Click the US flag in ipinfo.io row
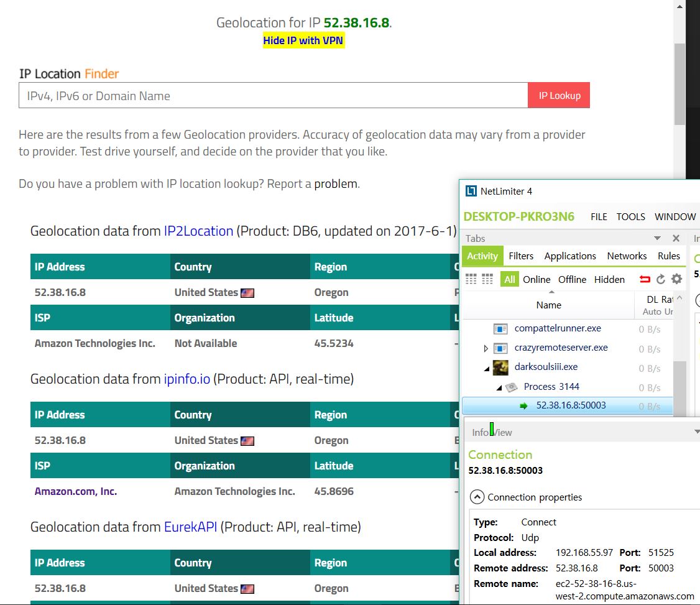 (247, 441)
